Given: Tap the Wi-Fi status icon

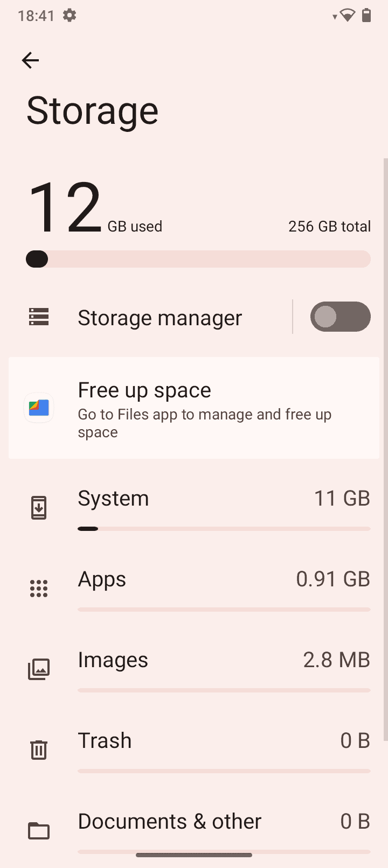Looking at the screenshot, I should click(348, 16).
